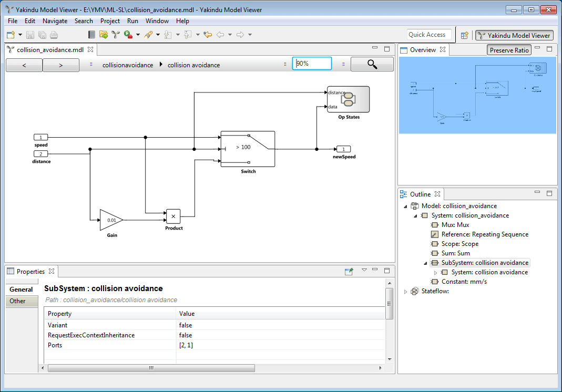Open the Yakindu Model Viewer perspective button
This screenshot has width=562, height=392.
514,35
